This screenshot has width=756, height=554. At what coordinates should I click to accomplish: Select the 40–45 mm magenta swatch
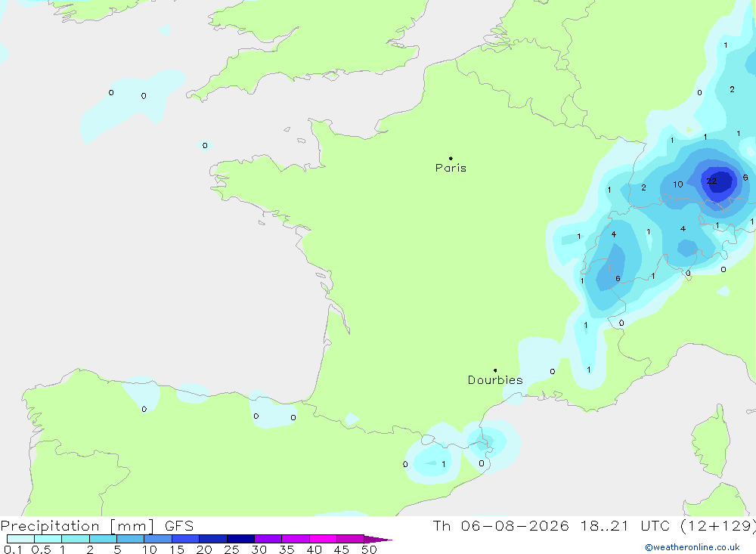click(x=323, y=539)
